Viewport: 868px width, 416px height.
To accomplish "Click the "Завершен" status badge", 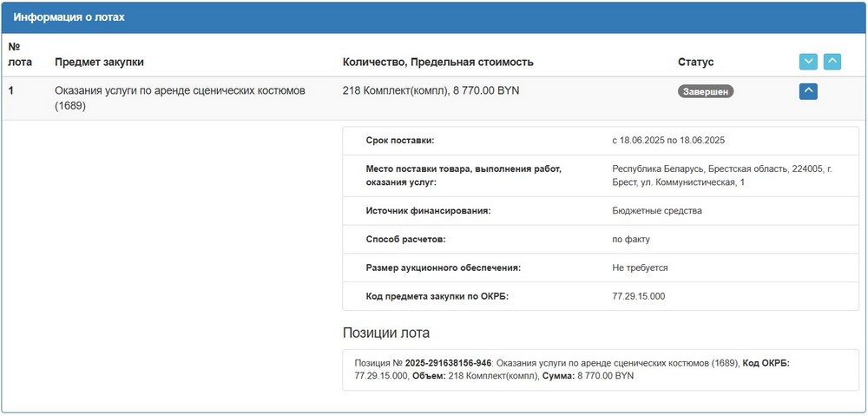I will (705, 91).
